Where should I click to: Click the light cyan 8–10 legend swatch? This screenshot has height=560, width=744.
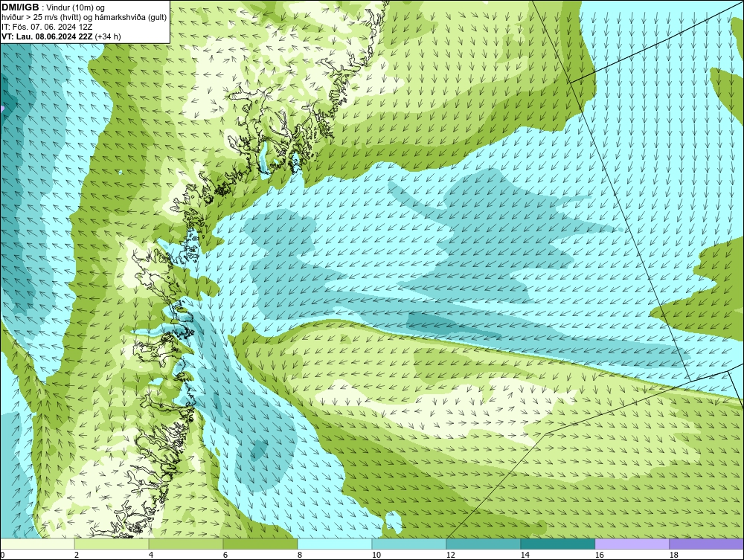335,544
